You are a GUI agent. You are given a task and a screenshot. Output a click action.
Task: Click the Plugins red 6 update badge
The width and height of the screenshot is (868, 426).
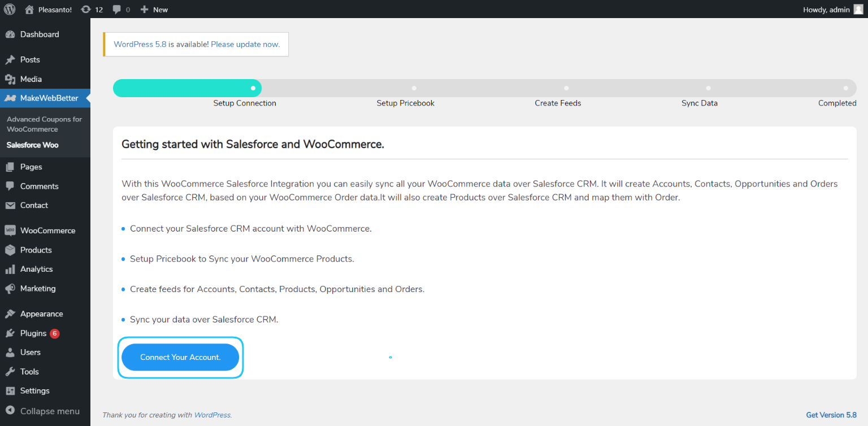coord(55,333)
